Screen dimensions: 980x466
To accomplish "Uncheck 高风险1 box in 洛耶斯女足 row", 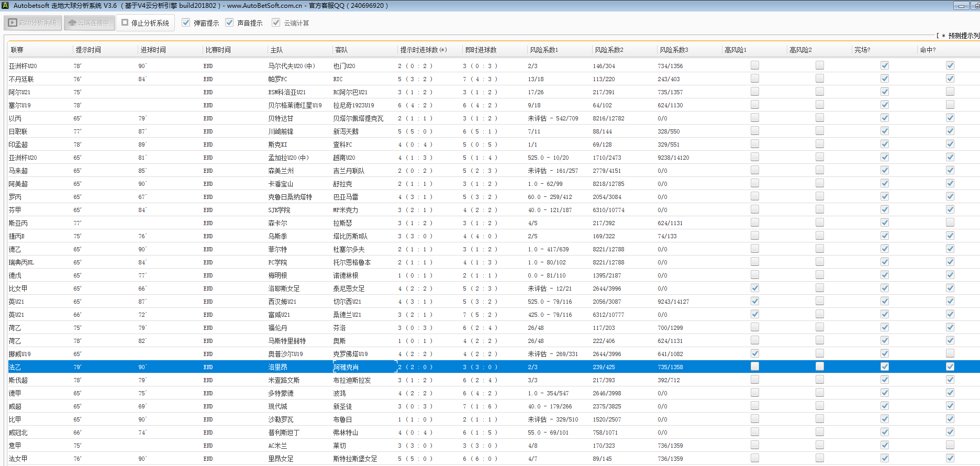I will coord(755,288).
